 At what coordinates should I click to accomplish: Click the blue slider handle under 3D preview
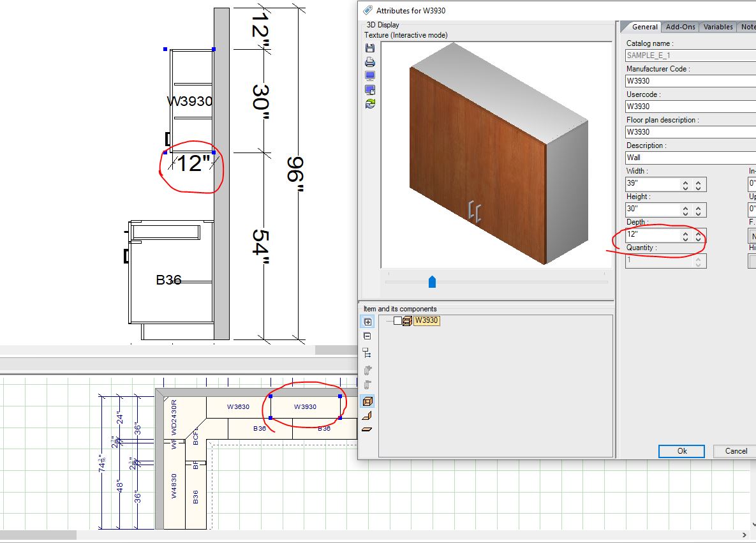tap(432, 281)
